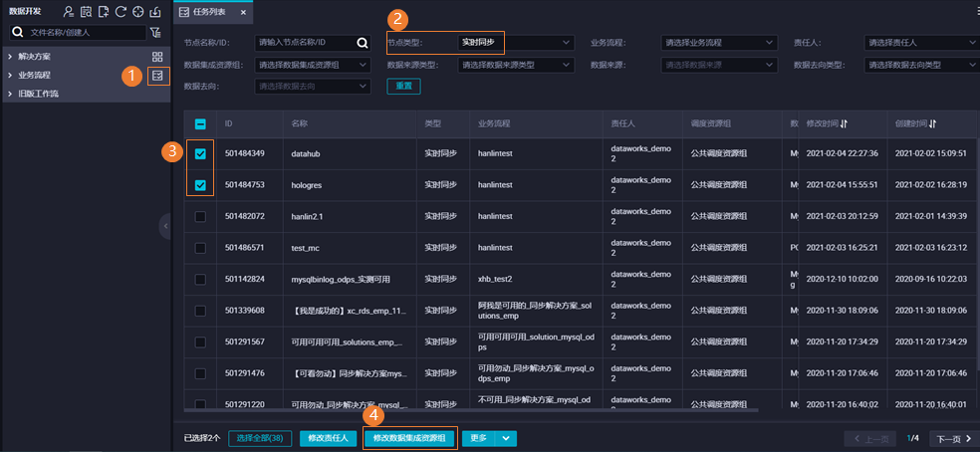Uncheck the datahub row checkbox
This screenshot has width=980, height=452.
pos(200,153)
